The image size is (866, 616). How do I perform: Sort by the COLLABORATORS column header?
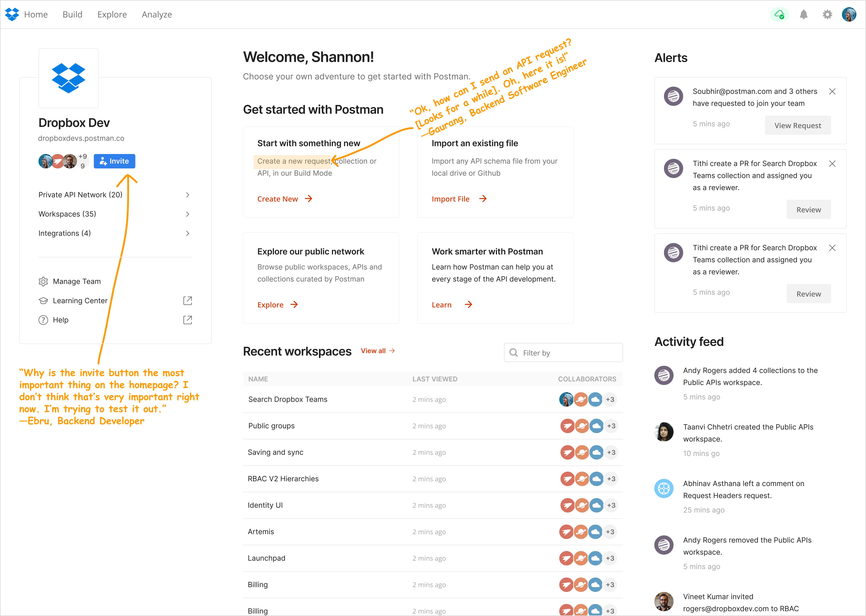[x=587, y=379]
